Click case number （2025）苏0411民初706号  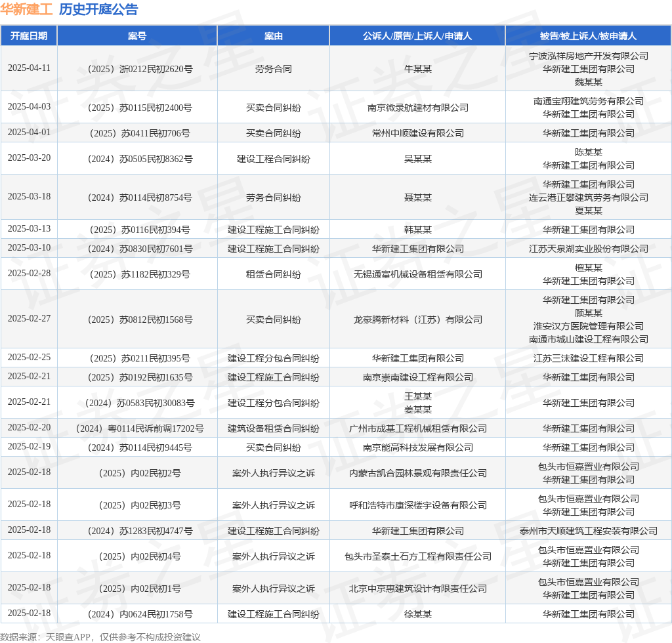tap(138, 133)
